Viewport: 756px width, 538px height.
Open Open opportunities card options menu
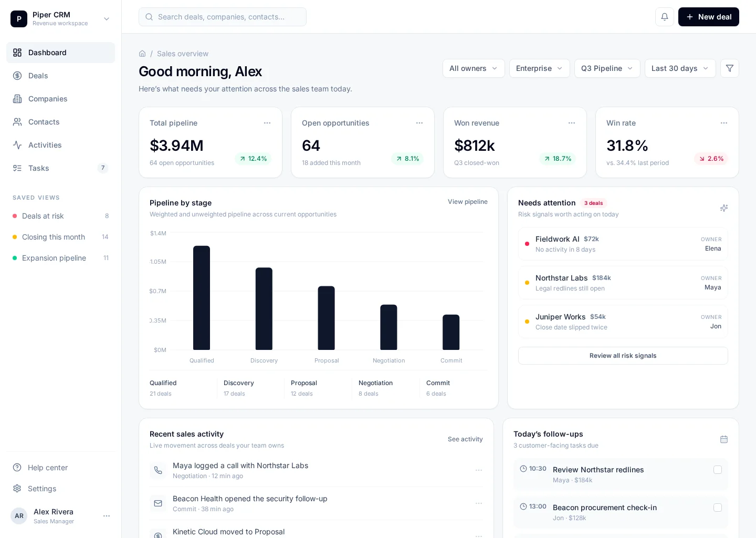419,123
